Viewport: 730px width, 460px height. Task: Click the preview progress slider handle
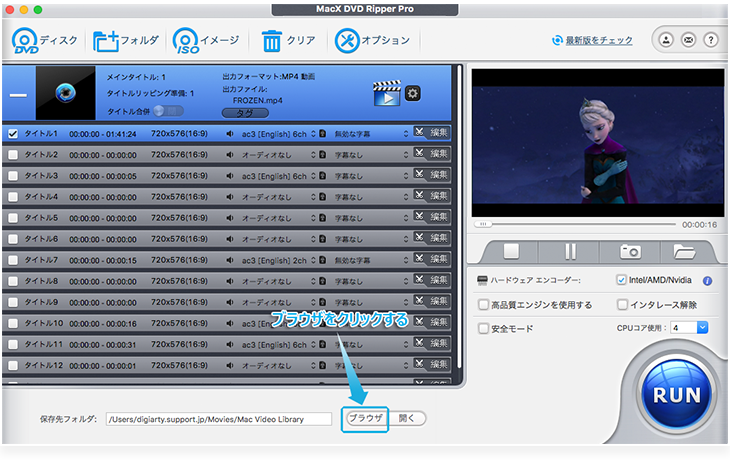pos(483,224)
